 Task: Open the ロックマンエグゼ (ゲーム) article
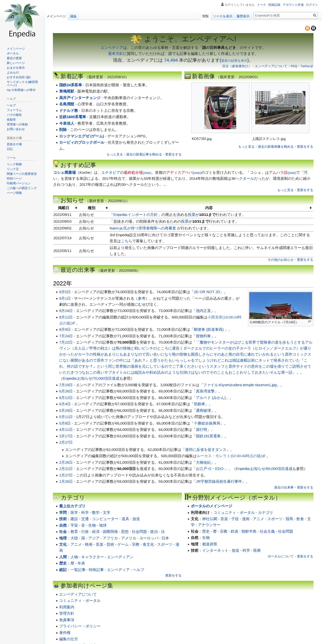[x=82, y=136]
